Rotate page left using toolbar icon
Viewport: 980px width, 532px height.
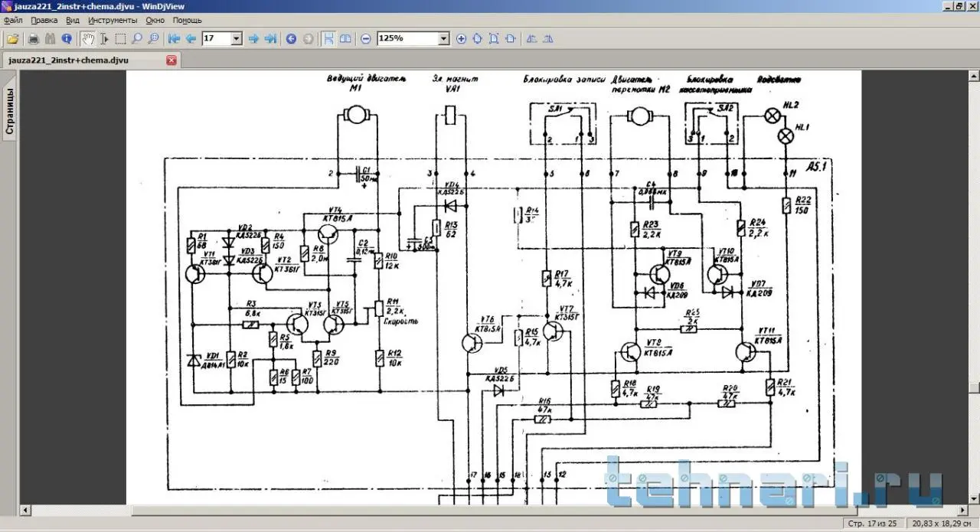click(x=532, y=38)
